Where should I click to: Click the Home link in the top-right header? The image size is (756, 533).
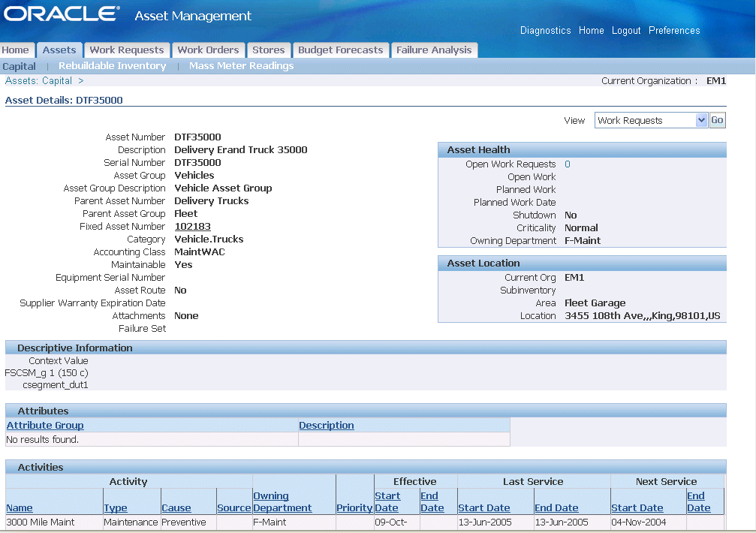pos(591,30)
